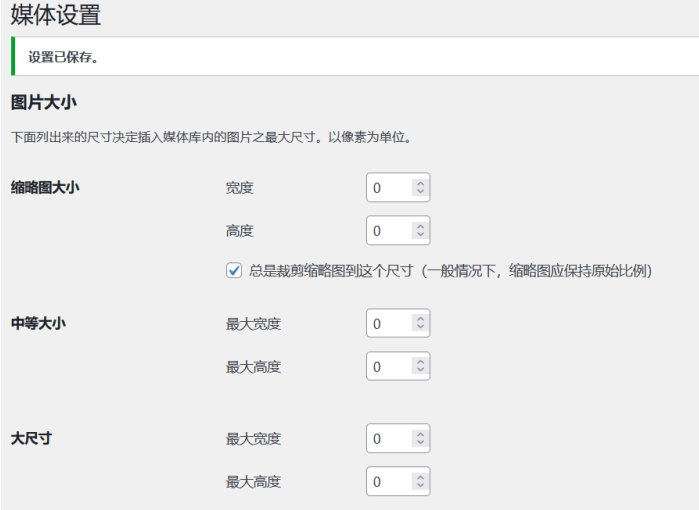Screen dimensions: 699x510
Task: Select the 中等大小 最大宽度 input box
Action: click(388, 324)
